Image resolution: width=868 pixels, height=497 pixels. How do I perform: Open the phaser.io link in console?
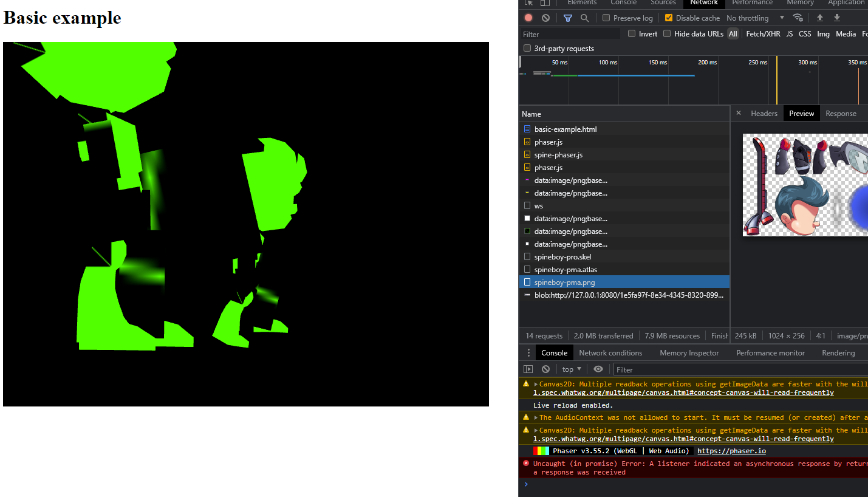click(x=731, y=450)
